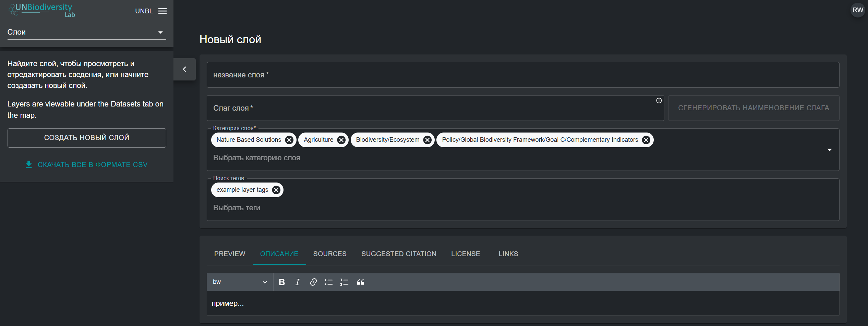868x326 pixels.
Task: Remove the Nature Based Solutions category chip
Action: tap(289, 140)
